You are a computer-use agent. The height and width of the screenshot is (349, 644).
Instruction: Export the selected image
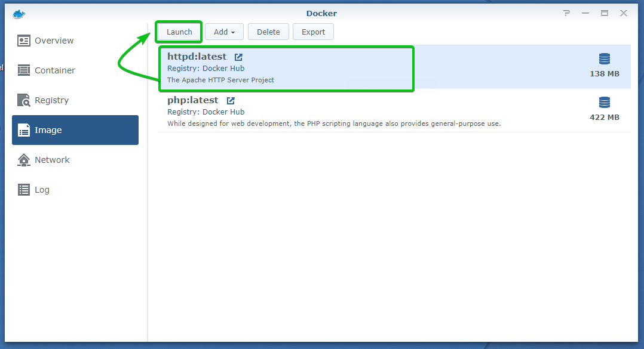pos(313,32)
